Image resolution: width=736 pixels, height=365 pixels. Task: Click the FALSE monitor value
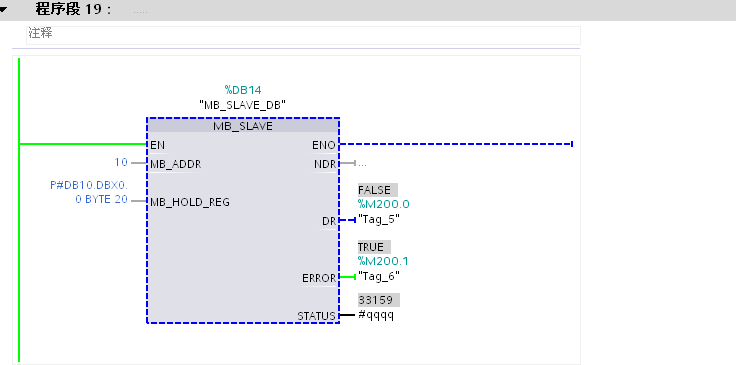click(378, 190)
